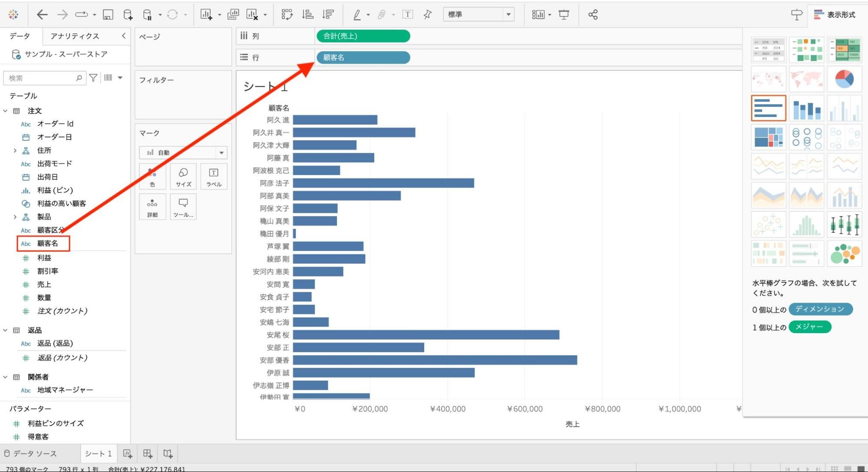The image size is (868, 472).
Task: Select the 利益 (ビン) field
Action: tap(55, 190)
